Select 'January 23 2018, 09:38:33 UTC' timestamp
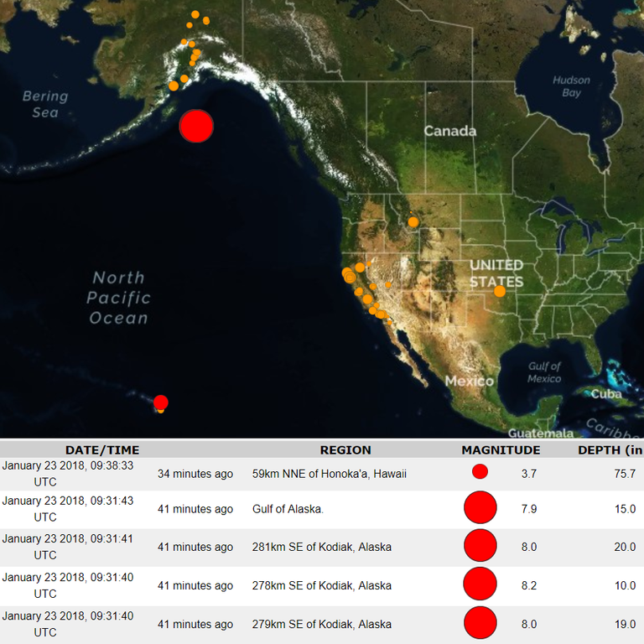Image resolution: width=644 pixels, height=644 pixels. pyautogui.click(x=68, y=474)
